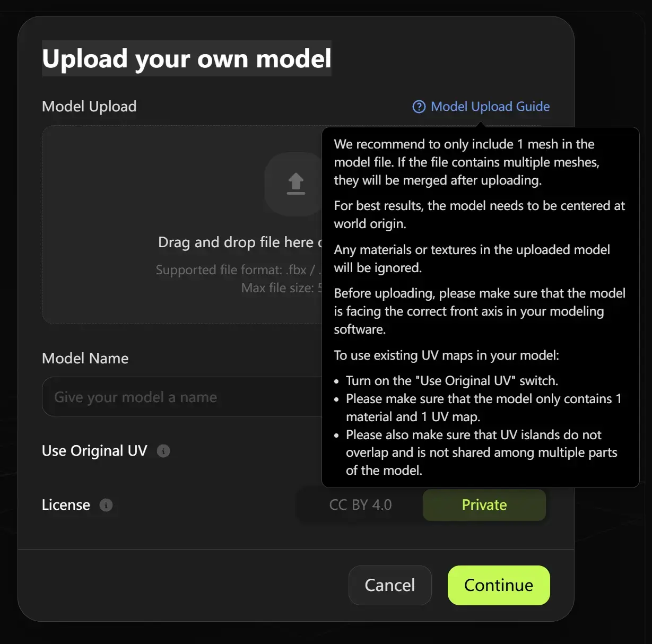652x644 pixels.
Task: Click the License label
Action: click(65, 505)
